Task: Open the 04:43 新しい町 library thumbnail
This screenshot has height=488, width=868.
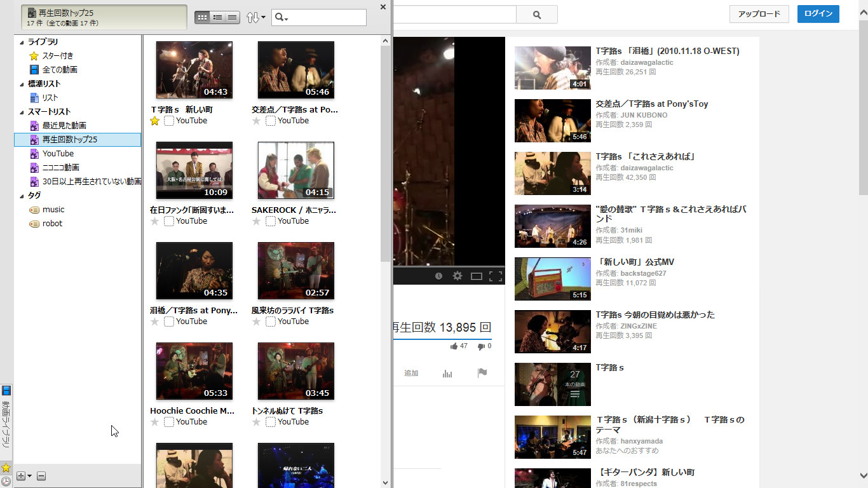Action: click(194, 70)
